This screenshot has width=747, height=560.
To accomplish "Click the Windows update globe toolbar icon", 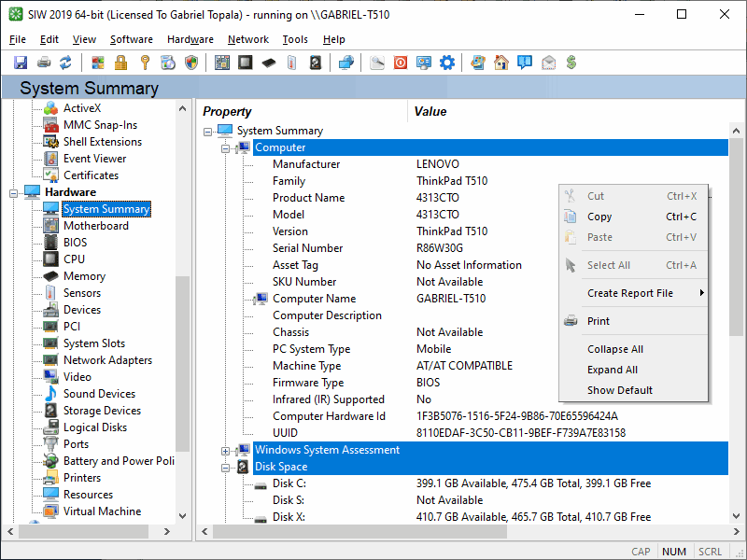I will 478,63.
